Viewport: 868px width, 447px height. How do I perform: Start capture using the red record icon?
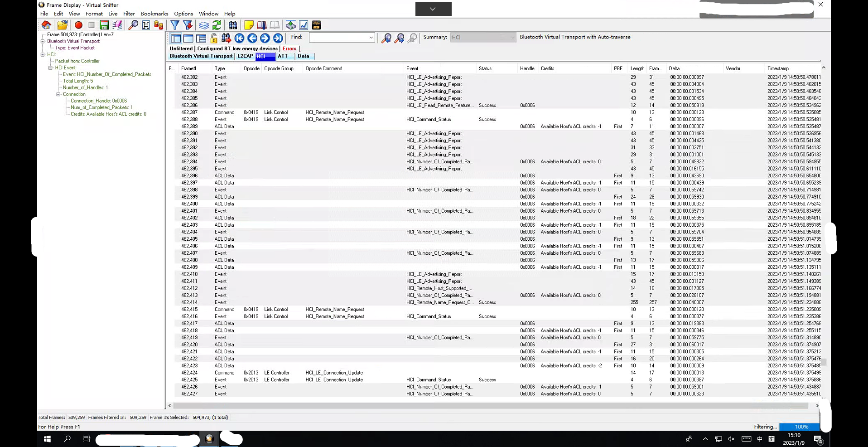pyautogui.click(x=78, y=25)
